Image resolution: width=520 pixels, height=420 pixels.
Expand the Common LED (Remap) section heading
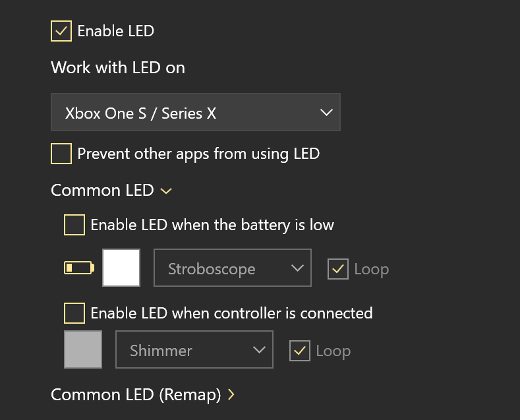click(x=136, y=395)
